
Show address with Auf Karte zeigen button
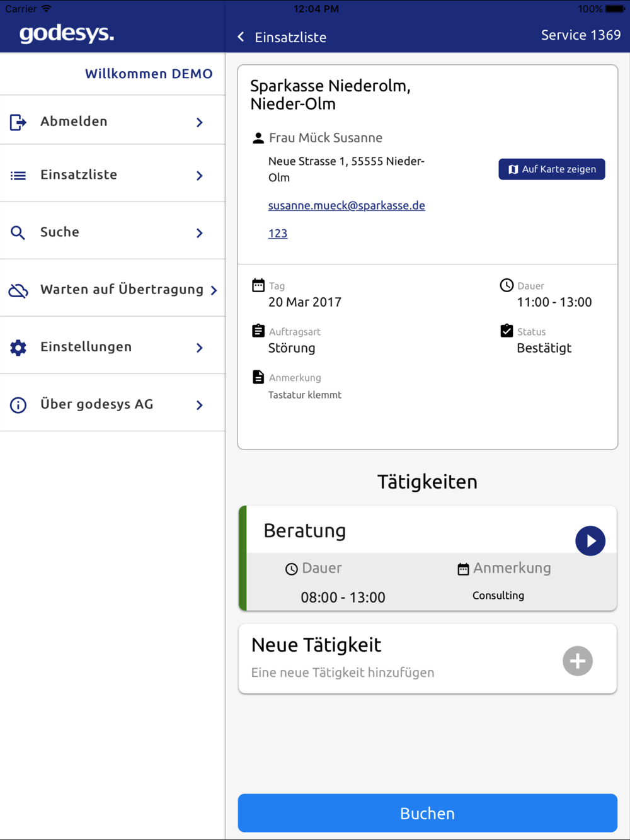[x=552, y=169]
